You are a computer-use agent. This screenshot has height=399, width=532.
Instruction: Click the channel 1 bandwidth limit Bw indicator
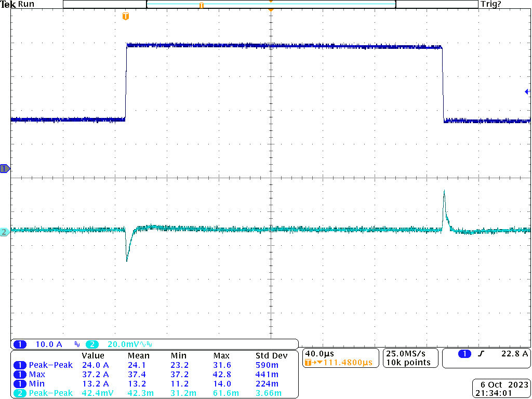click(x=76, y=344)
